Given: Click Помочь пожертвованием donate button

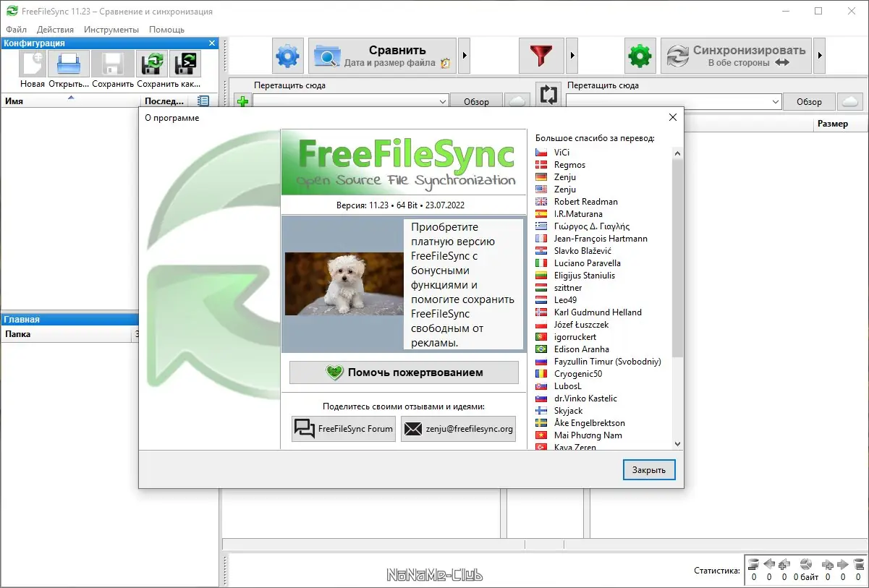Looking at the screenshot, I should 404,372.
